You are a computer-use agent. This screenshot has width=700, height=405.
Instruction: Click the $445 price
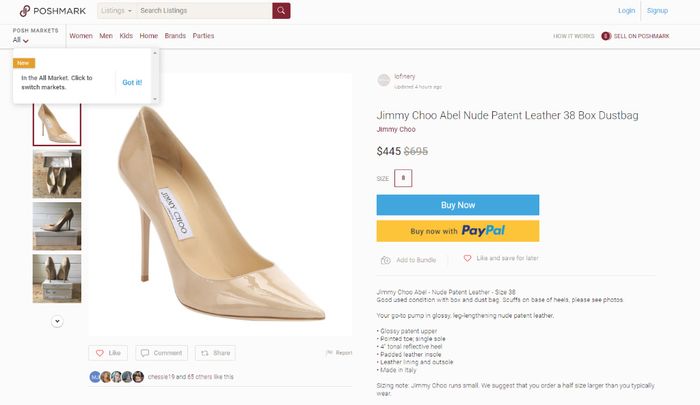tap(388, 151)
